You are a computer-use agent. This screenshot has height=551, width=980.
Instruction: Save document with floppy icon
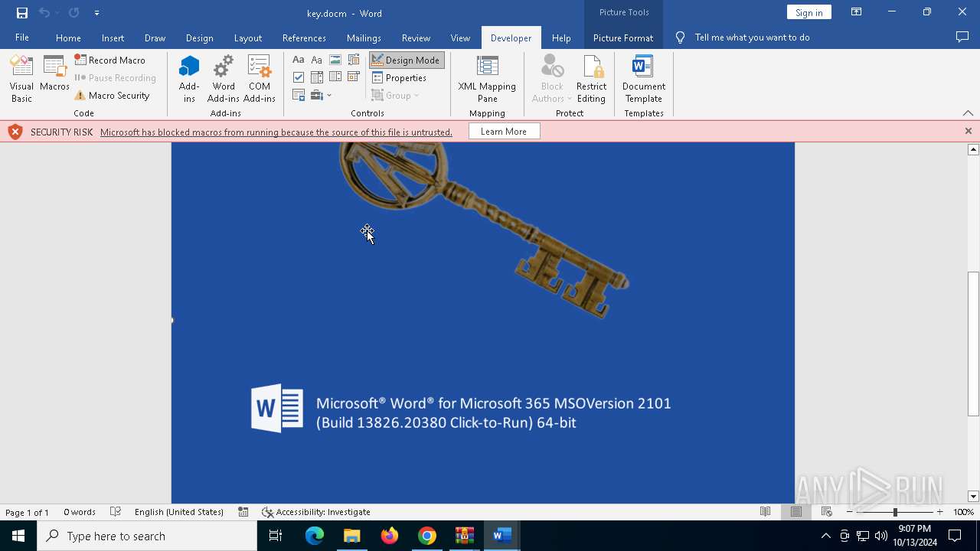[21, 13]
